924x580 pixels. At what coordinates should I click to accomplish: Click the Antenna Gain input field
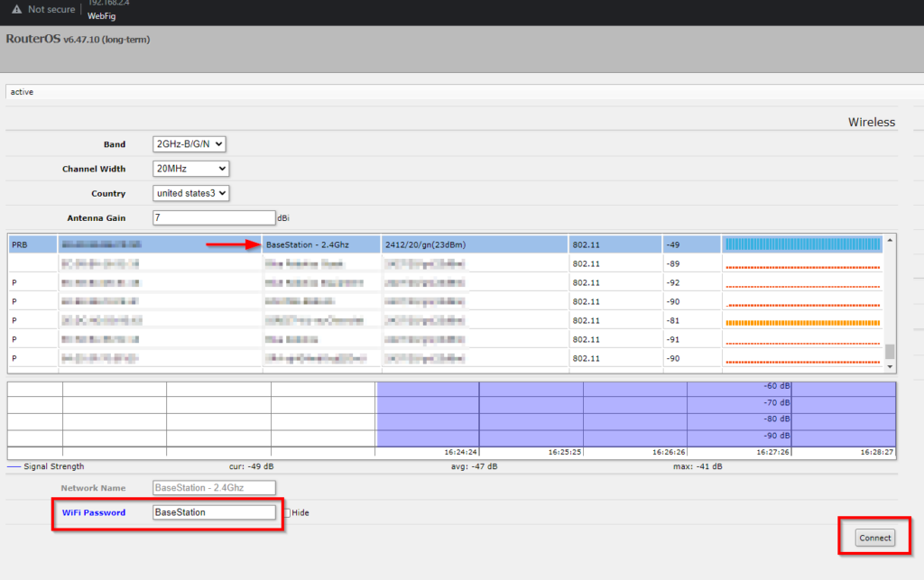(214, 217)
